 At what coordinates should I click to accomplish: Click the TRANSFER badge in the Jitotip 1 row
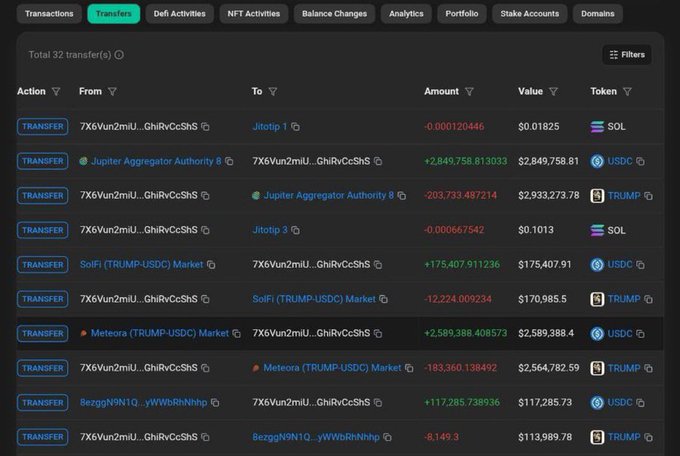[x=42, y=127]
